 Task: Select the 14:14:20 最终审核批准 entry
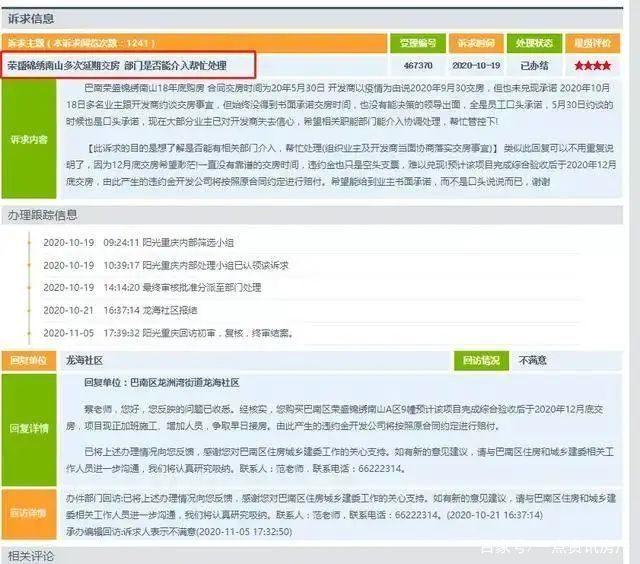tap(152, 288)
